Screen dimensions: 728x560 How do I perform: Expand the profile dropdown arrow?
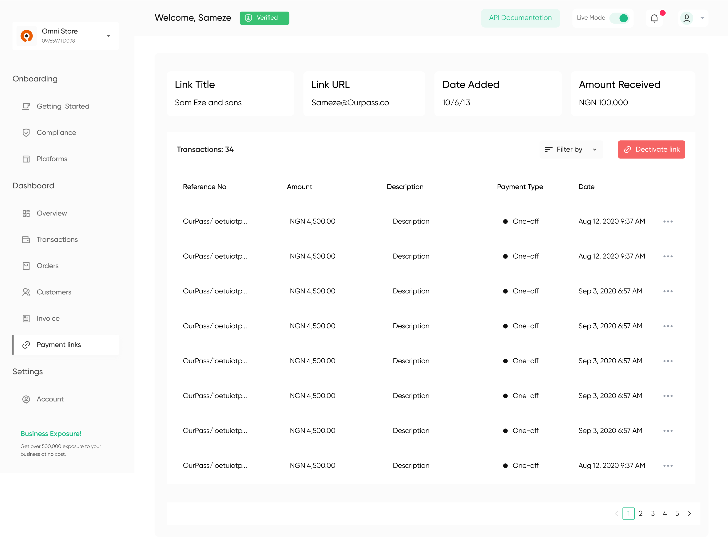click(702, 18)
